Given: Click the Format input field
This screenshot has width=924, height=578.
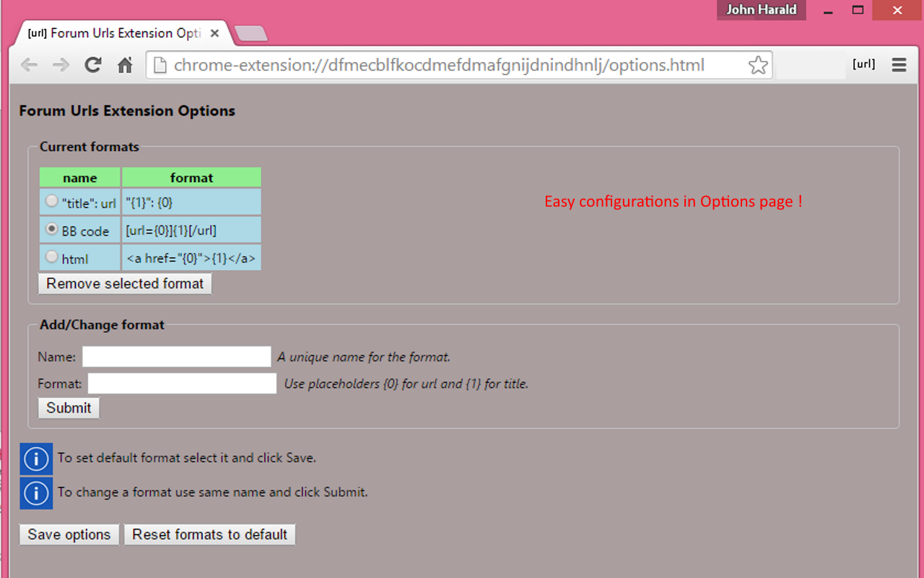Looking at the screenshot, I should (x=181, y=383).
